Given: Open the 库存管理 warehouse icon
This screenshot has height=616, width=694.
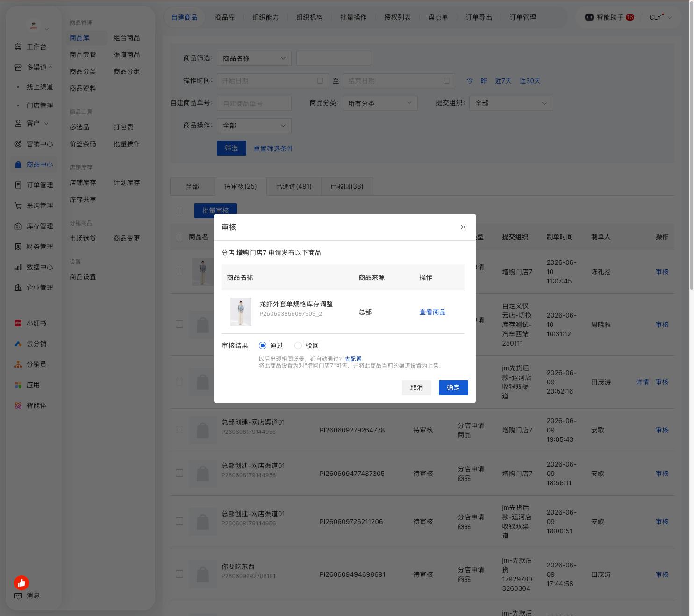Looking at the screenshot, I should pyautogui.click(x=18, y=226).
